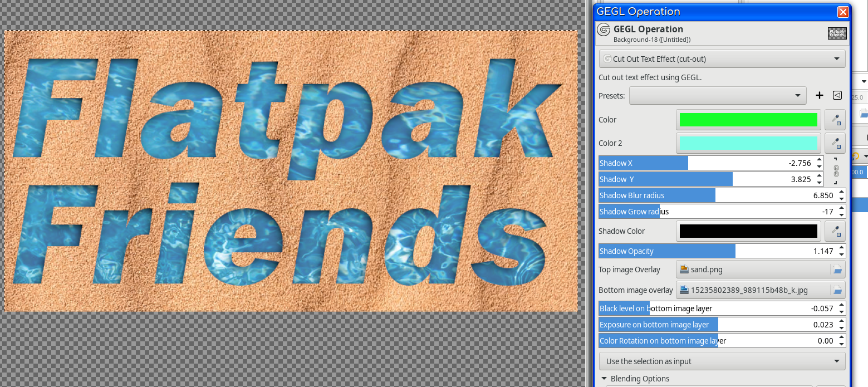Decrease the Shadow Grow radius with the down arrow

click(841, 215)
